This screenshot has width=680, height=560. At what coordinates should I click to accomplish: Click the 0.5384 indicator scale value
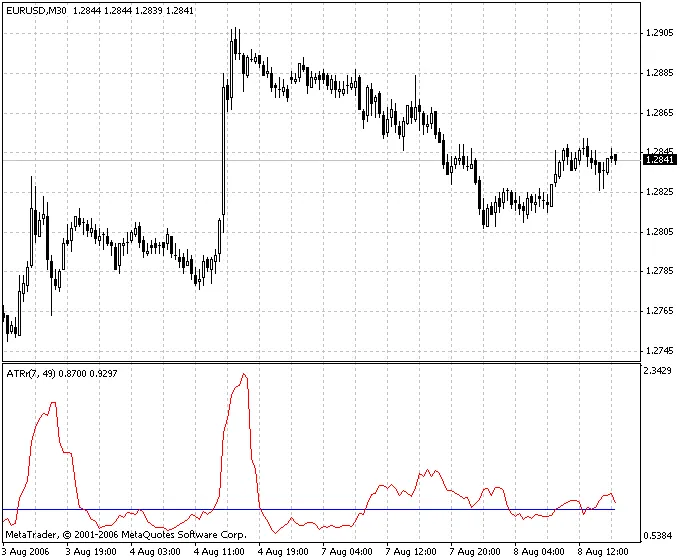[x=659, y=534]
